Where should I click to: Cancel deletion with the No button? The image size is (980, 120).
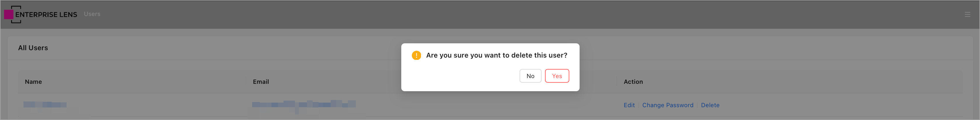tap(530, 76)
